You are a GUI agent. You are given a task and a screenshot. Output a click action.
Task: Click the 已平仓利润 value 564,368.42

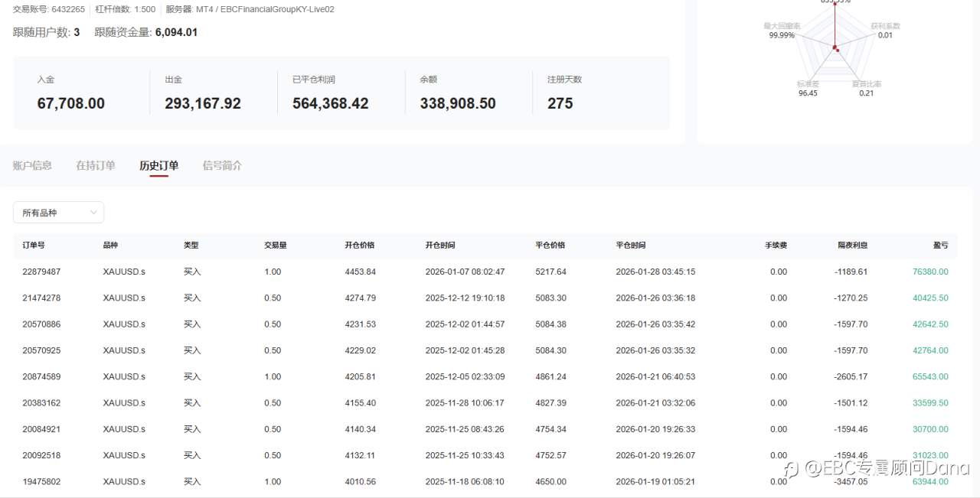point(331,103)
